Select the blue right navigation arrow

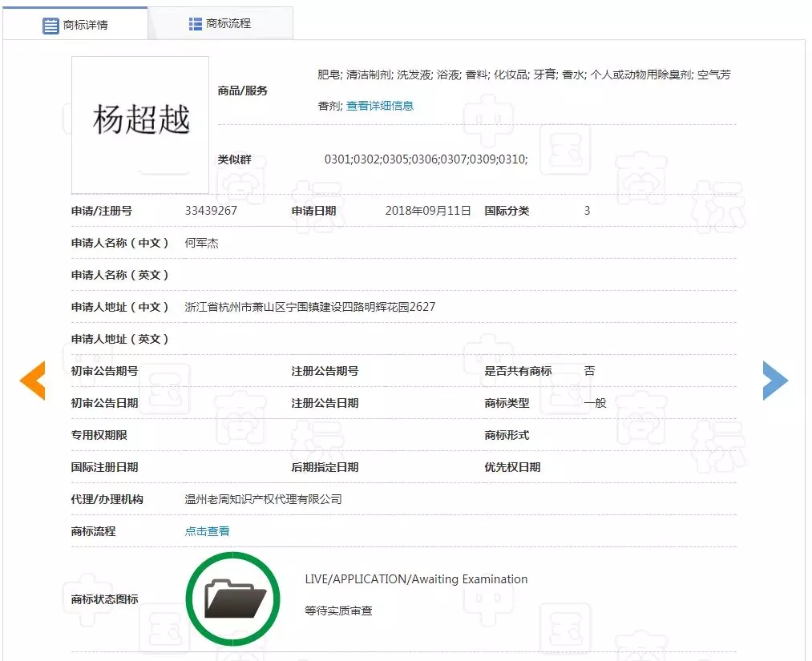click(x=775, y=381)
